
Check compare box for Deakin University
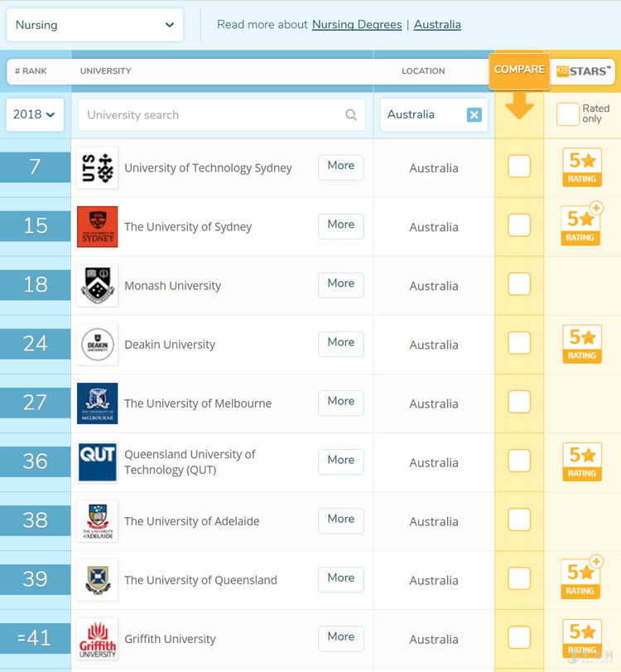pyautogui.click(x=519, y=343)
